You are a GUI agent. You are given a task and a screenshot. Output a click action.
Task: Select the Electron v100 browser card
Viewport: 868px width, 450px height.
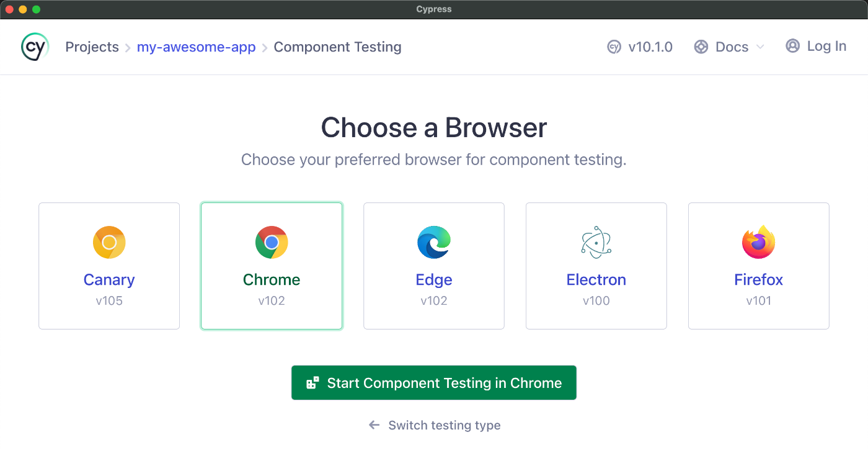pos(596,266)
